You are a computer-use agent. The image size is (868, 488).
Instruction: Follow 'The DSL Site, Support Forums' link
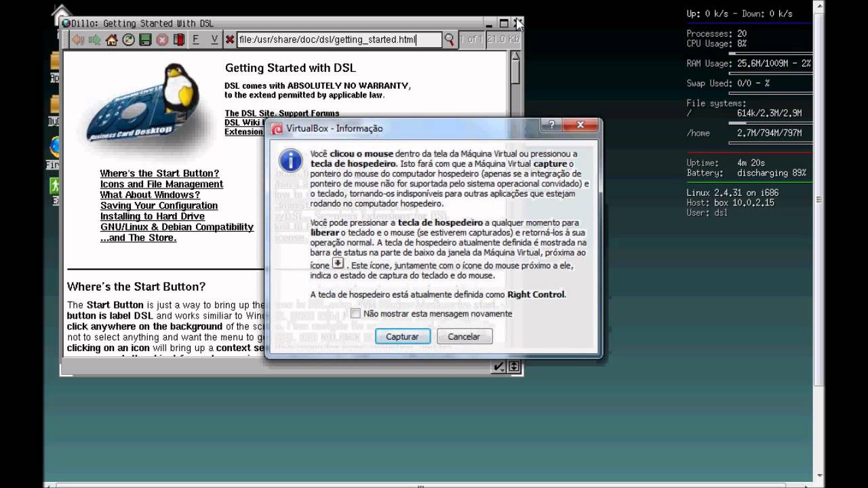[282, 113]
